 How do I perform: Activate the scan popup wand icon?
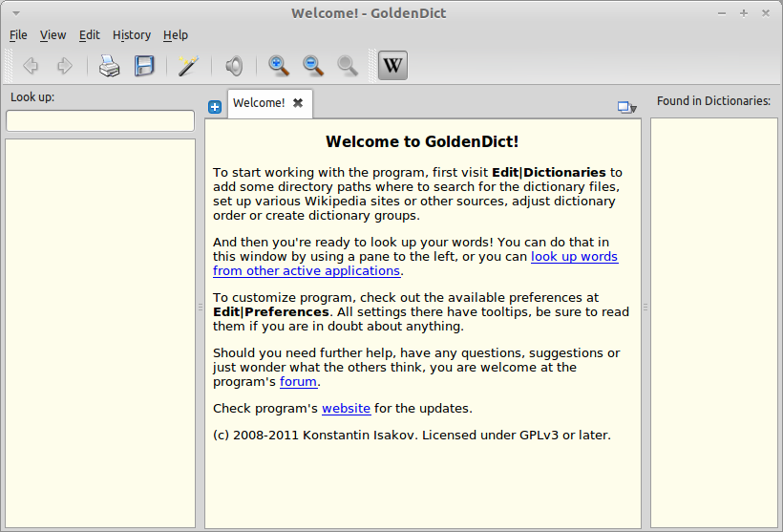coord(188,66)
